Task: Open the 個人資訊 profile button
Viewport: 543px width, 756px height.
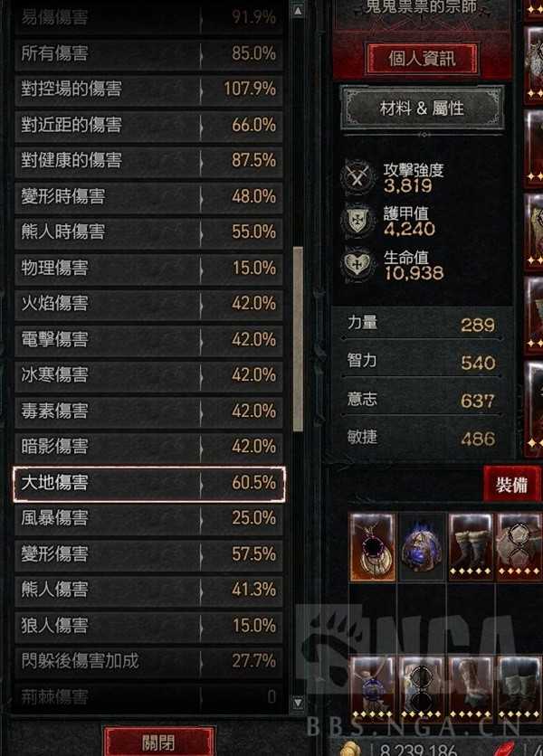Action: pyautogui.click(x=423, y=59)
